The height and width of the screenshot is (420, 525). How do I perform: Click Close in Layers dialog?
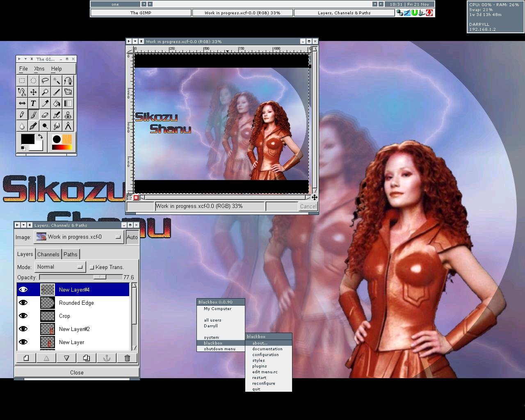tap(77, 372)
